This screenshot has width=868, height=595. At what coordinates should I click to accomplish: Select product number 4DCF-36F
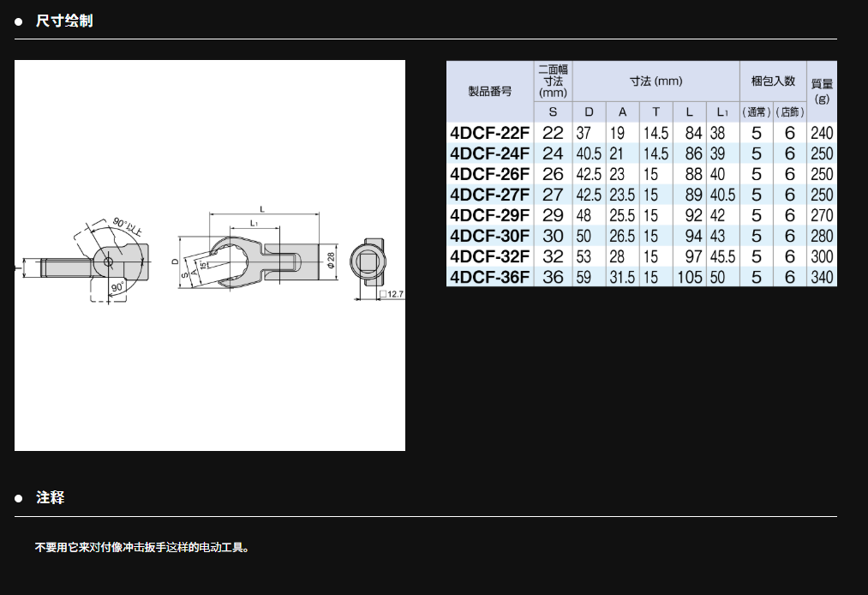(x=490, y=277)
